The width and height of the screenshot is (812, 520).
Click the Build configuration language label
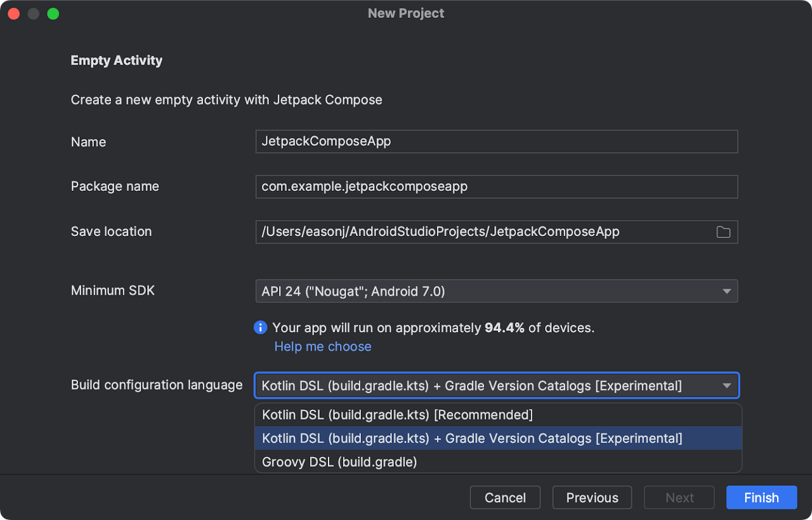pos(157,385)
